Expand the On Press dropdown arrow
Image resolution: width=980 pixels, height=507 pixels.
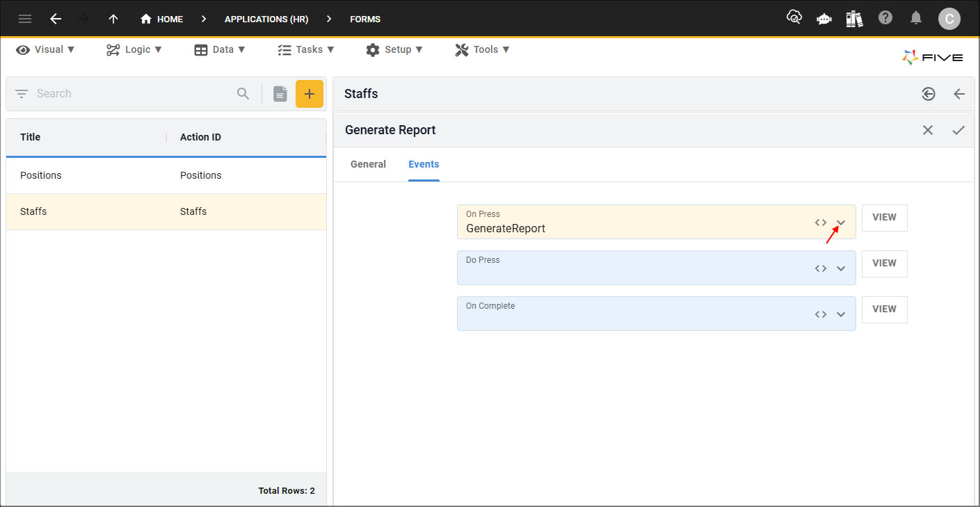(841, 223)
